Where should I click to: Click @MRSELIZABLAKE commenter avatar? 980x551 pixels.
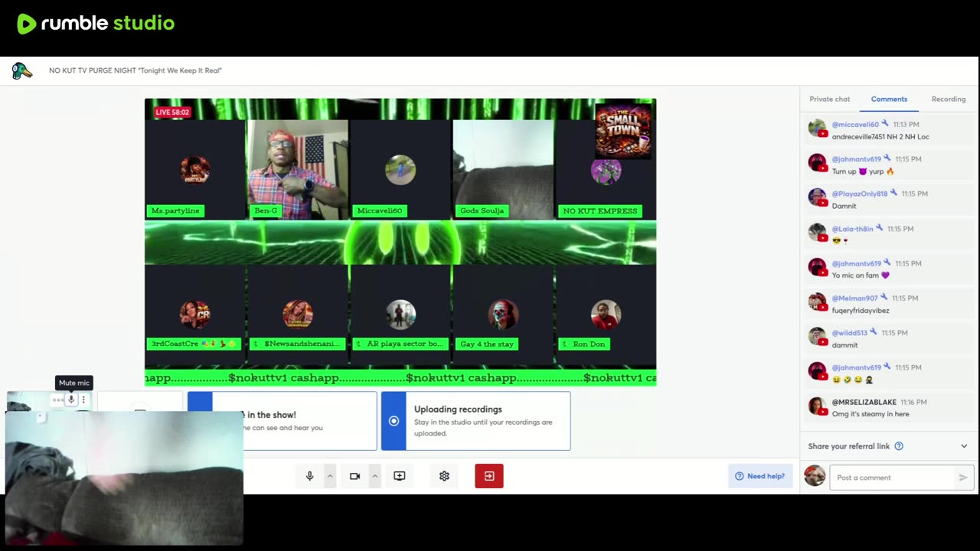817,406
